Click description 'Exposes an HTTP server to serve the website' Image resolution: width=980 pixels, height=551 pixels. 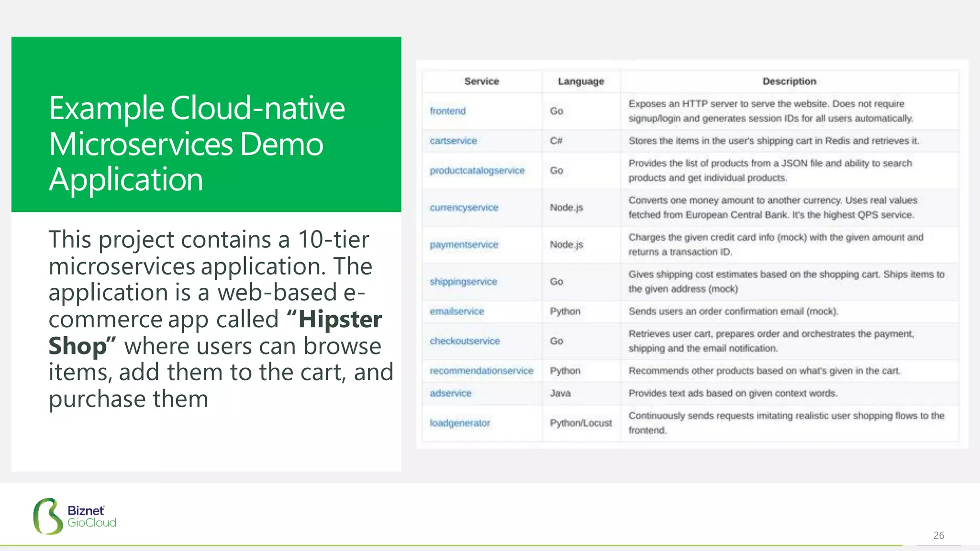coord(771,111)
